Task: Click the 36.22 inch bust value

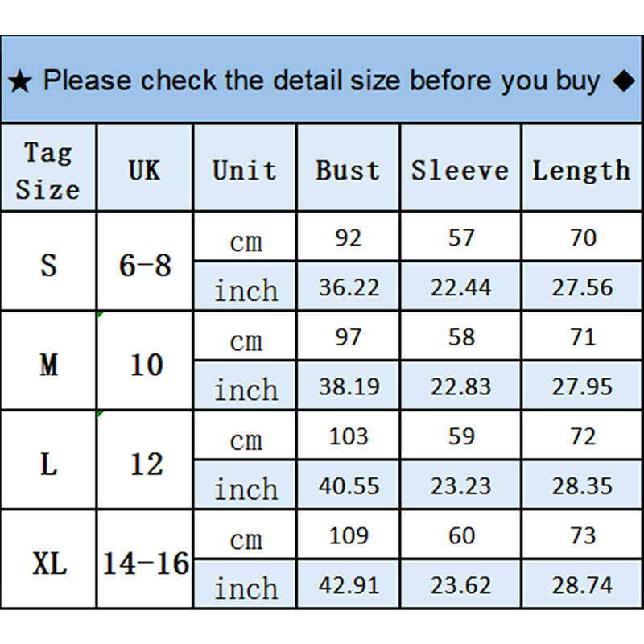Action: coord(348,287)
